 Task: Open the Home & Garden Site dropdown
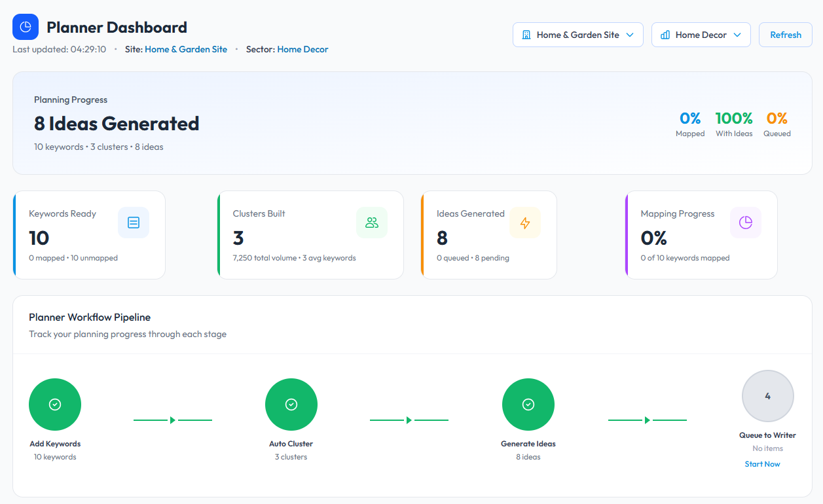coord(577,35)
